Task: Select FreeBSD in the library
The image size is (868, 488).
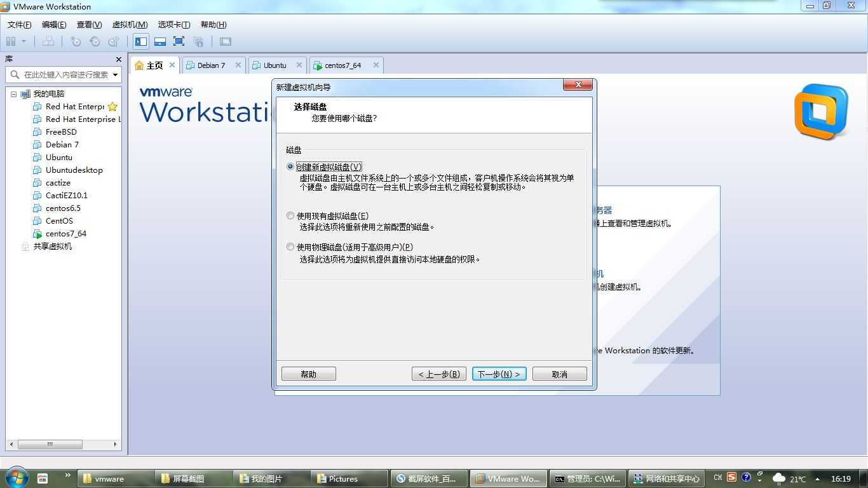Action: 55,132
